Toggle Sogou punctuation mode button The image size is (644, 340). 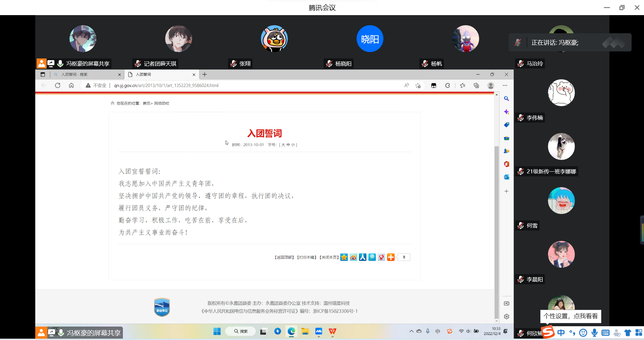572,333
